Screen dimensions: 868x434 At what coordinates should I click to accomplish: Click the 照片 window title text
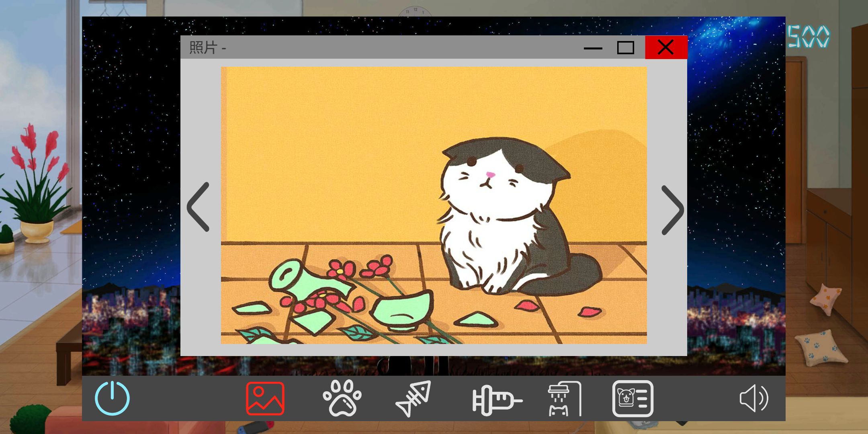point(207,48)
